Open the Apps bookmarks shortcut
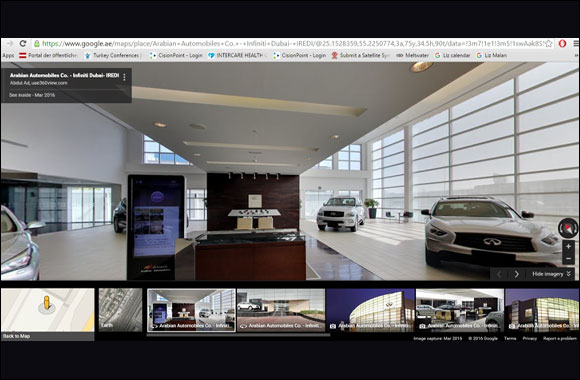 pos(8,55)
